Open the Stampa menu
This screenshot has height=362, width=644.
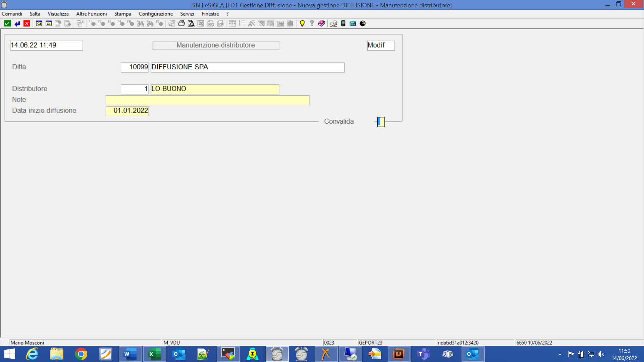pyautogui.click(x=122, y=14)
